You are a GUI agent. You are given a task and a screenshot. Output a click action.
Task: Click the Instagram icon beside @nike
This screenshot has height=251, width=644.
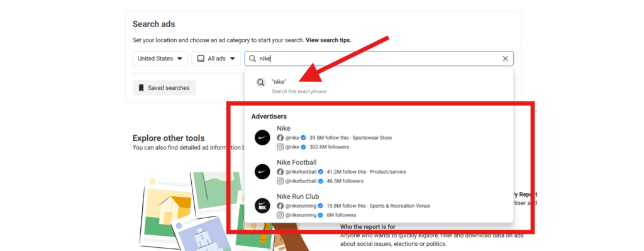point(280,147)
